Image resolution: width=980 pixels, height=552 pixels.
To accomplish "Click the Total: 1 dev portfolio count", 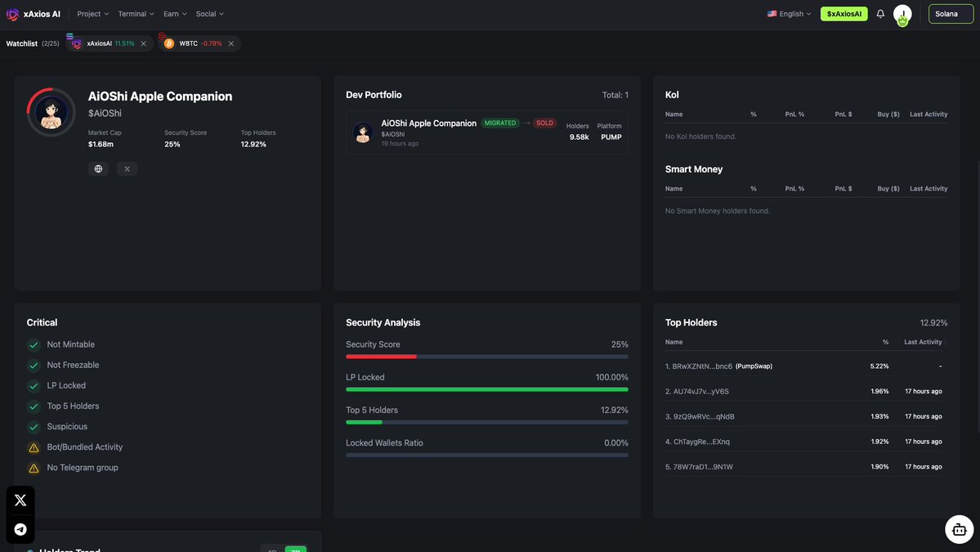I will pyautogui.click(x=615, y=95).
